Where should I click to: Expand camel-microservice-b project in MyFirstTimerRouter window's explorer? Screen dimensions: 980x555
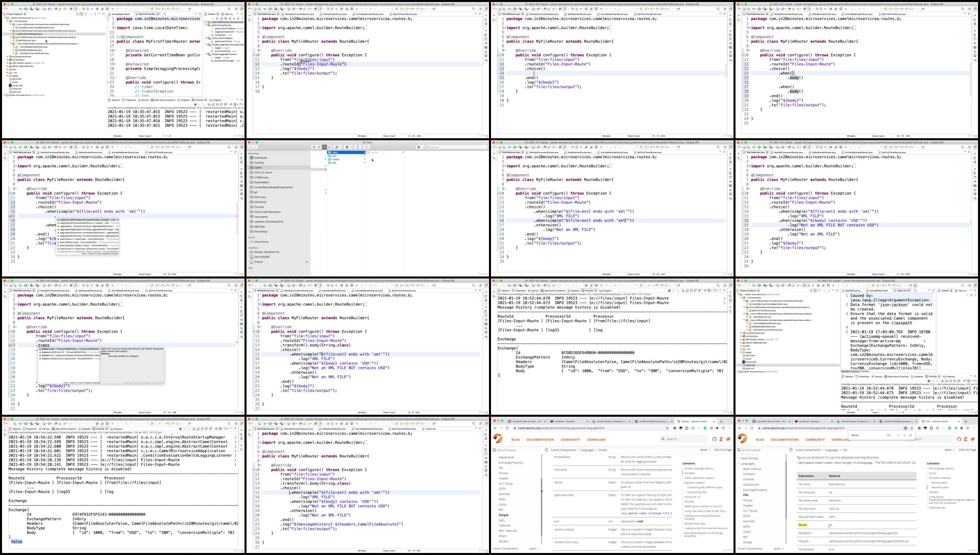4,95
